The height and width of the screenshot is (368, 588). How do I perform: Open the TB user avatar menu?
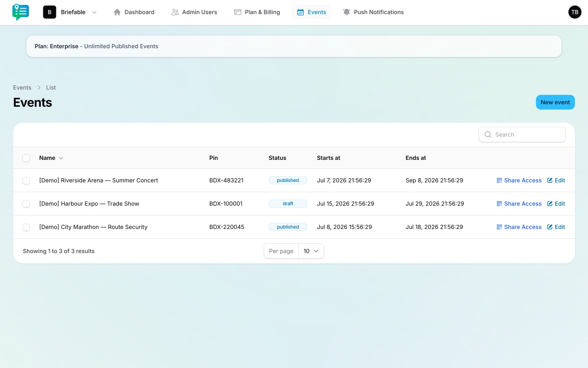575,12
